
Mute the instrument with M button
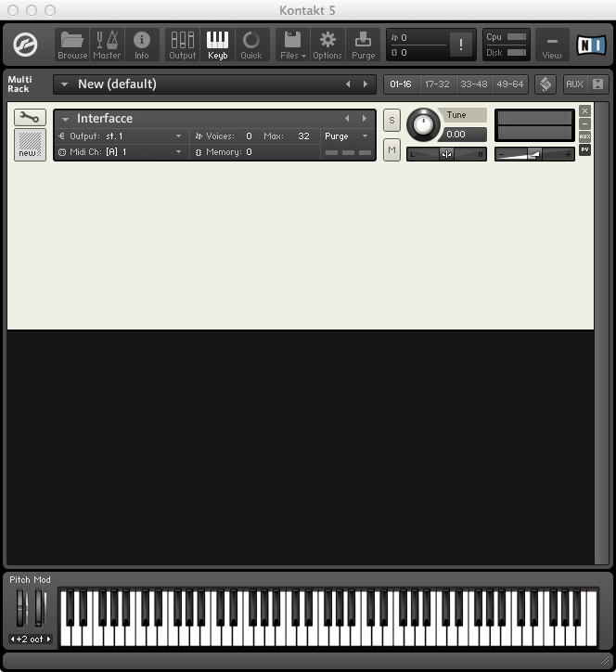(x=391, y=149)
